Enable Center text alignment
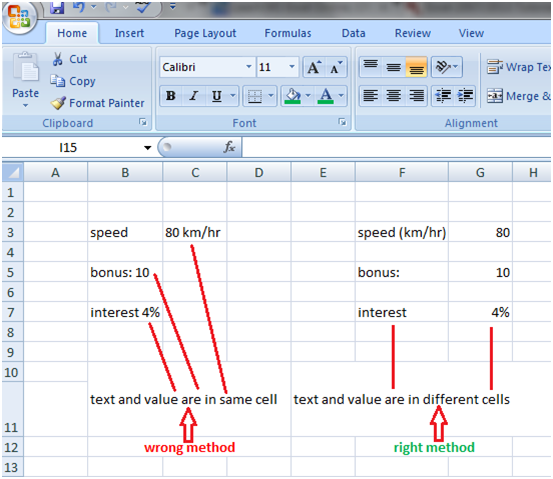The width and height of the screenshot is (553, 479). coord(393,96)
